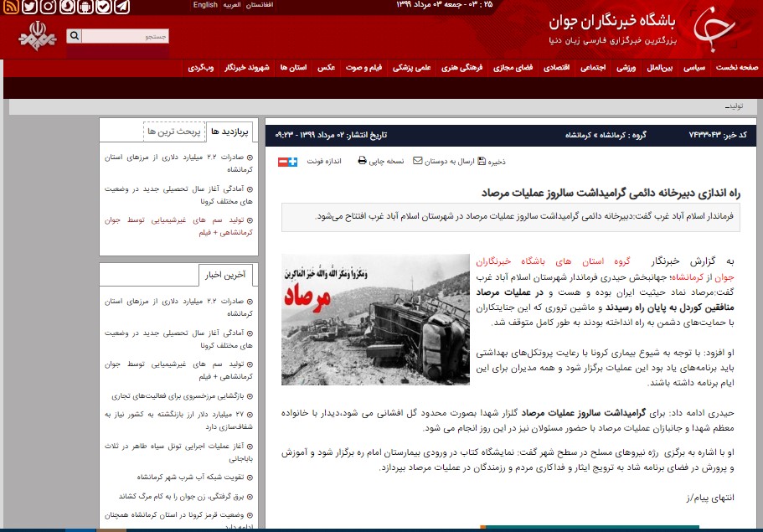Viewport: 763px width, 532px height.
Task: Open the Android app icon
Action: tap(85, 7)
